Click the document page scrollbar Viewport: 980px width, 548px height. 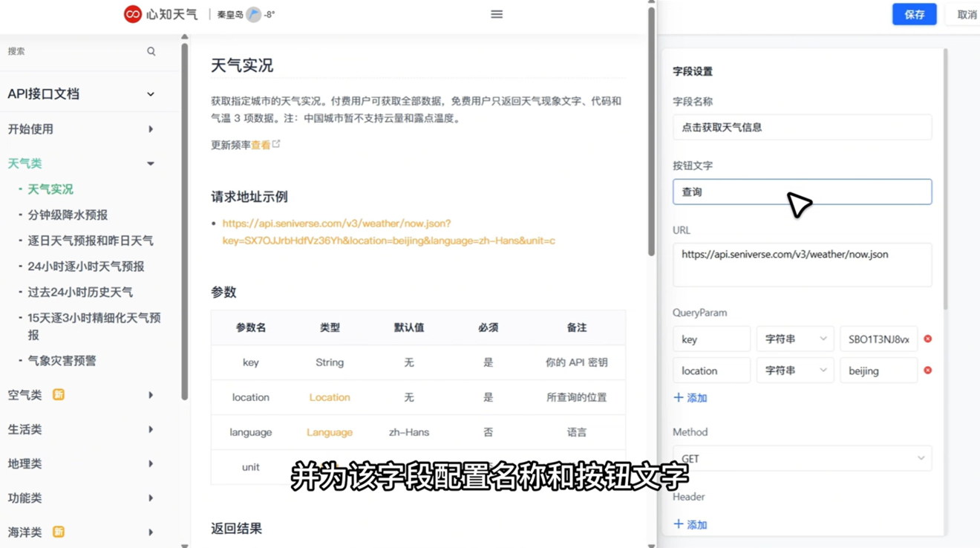click(x=651, y=132)
